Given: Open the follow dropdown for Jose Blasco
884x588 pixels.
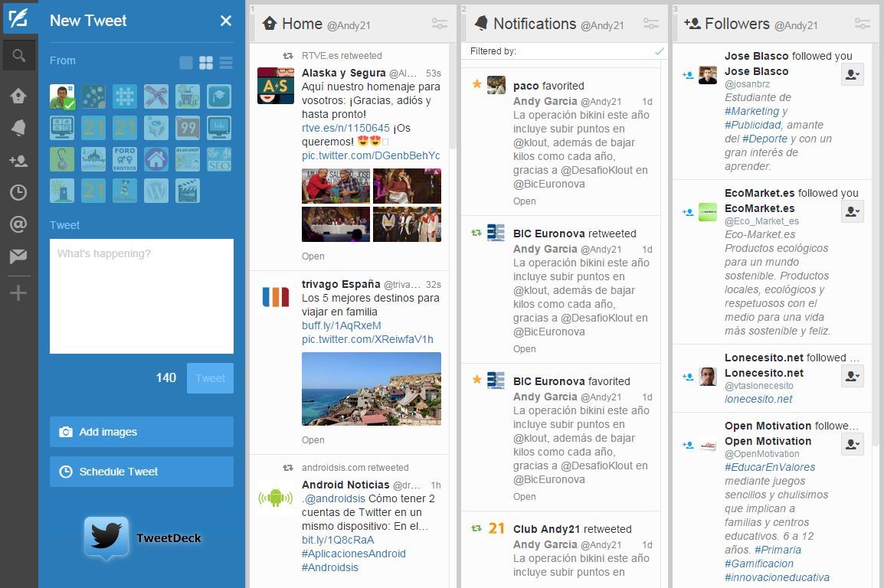Looking at the screenshot, I should 853,74.
